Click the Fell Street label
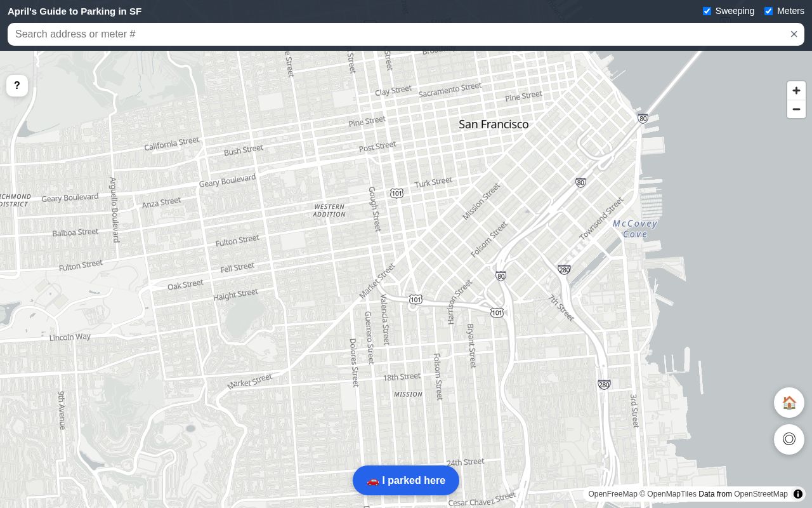The height and width of the screenshot is (508, 812). (x=237, y=268)
